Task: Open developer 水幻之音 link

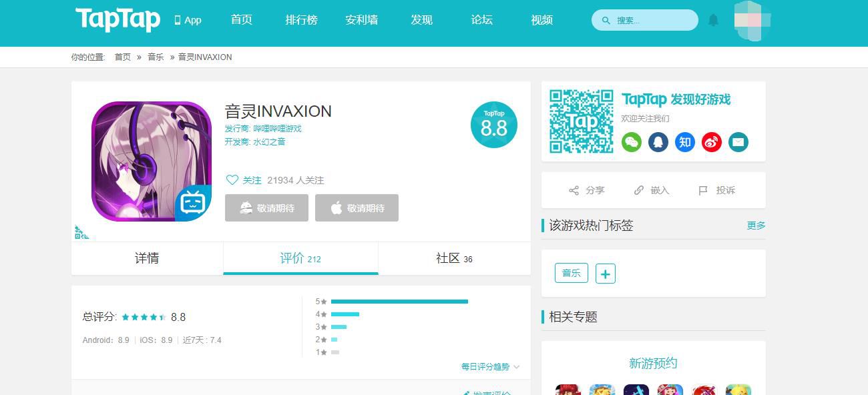Action: [269, 142]
